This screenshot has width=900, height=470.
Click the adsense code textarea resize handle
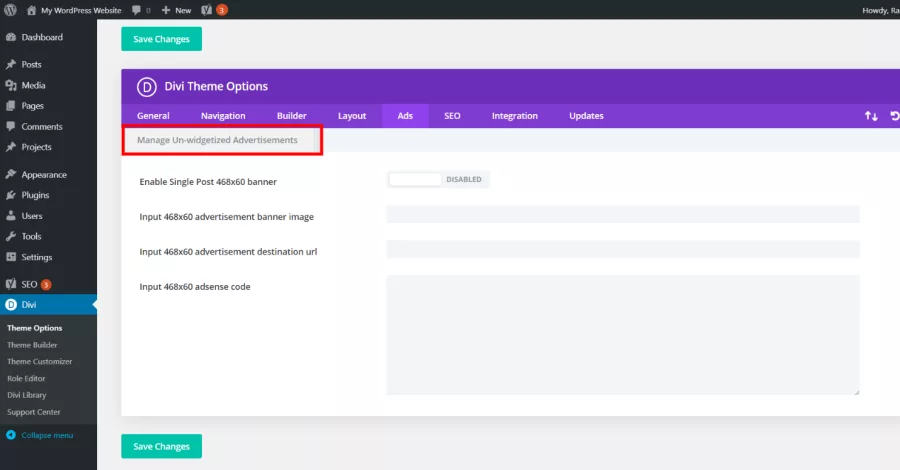tap(856, 392)
